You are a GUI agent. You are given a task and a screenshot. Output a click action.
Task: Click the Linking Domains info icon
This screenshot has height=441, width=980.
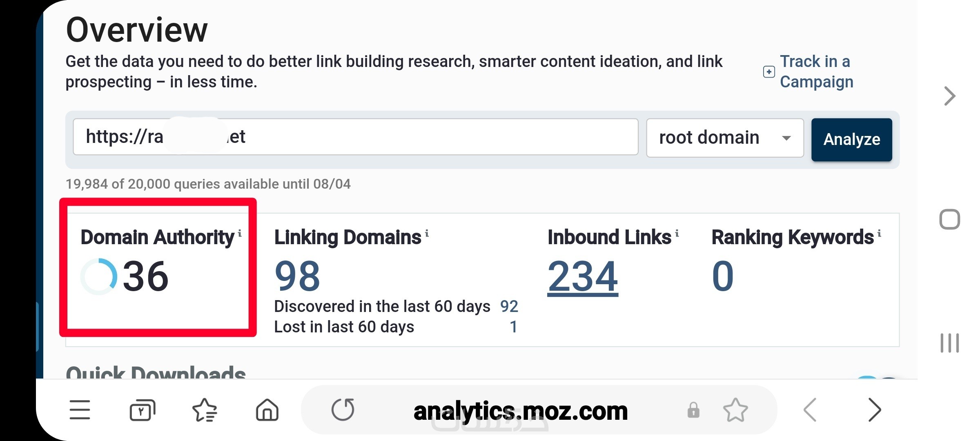[427, 233]
